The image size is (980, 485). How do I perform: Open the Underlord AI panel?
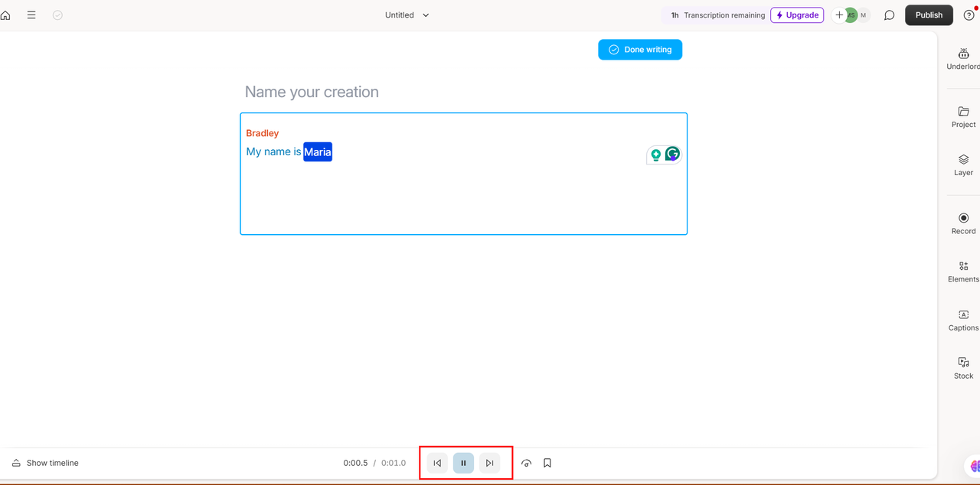tap(963, 59)
